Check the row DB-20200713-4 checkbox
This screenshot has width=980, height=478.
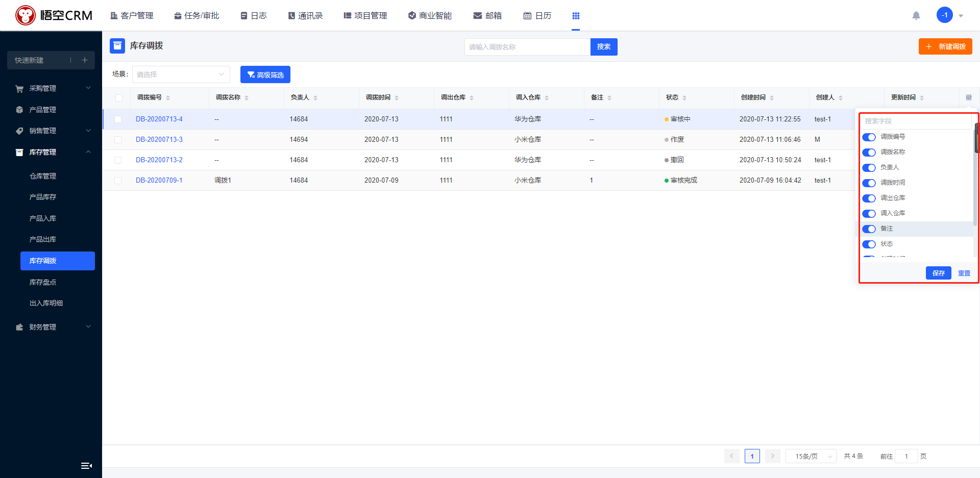tap(118, 119)
